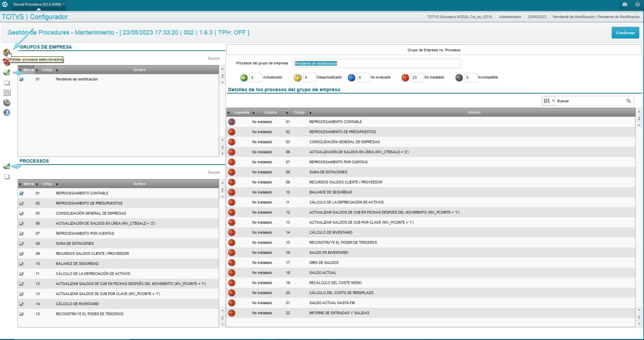Click Código column header in Processos grid
This screenshot has height=340, width=644.
pyautogui.click(x=46, y=184)
